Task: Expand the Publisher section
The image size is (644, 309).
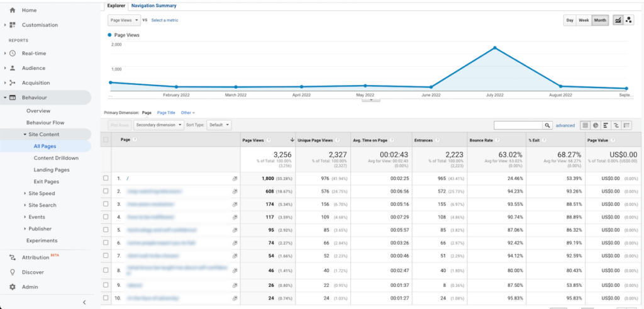Action: (x=25, y=229)
